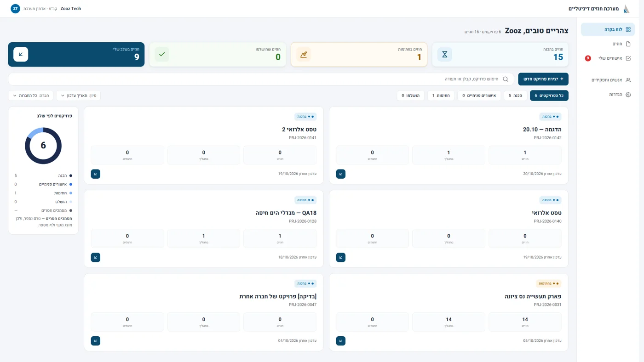The width and height of the screenshot is (644, 362).
Task: Open the מיון: תאריך עדכון sort dropdown
Action: (78, 96)
